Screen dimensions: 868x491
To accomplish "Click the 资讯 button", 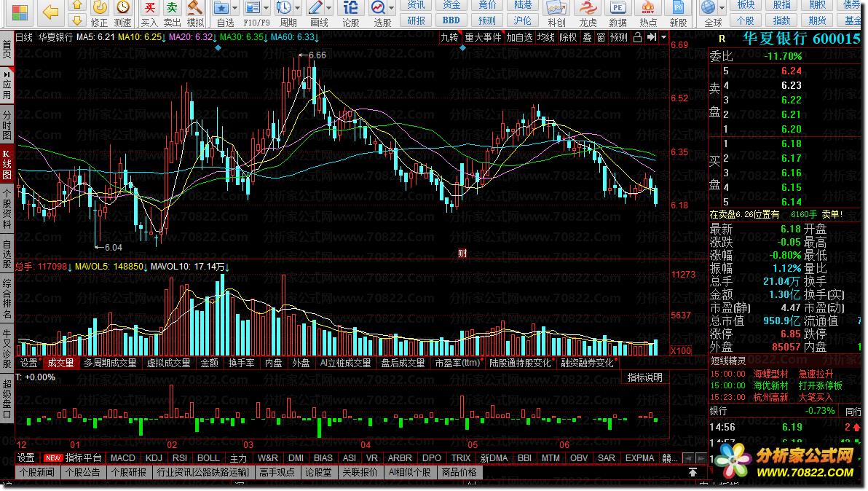I will (x=417, y=5).
